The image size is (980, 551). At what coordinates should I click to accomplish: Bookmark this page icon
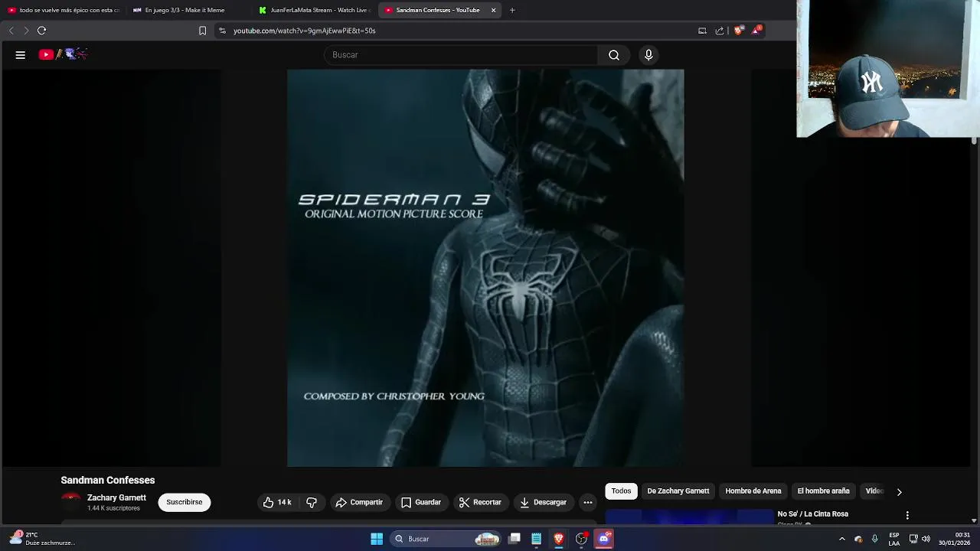(x=202, y=31)
